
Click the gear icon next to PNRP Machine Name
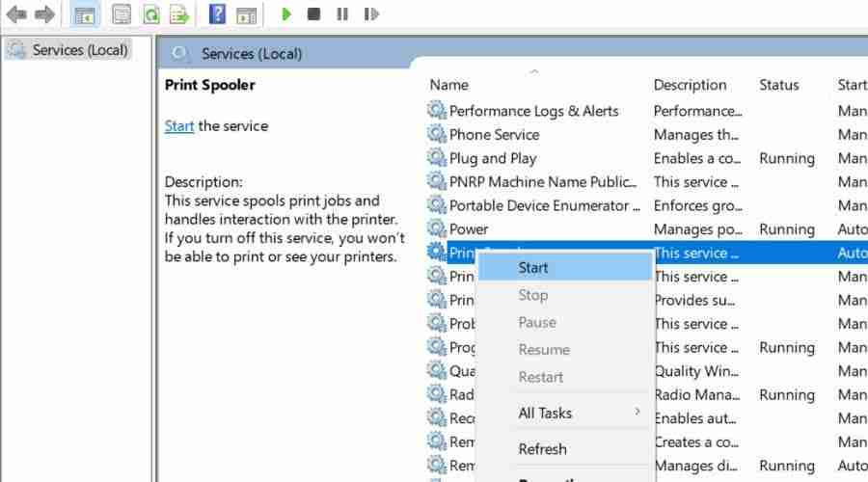pos(436,182)
